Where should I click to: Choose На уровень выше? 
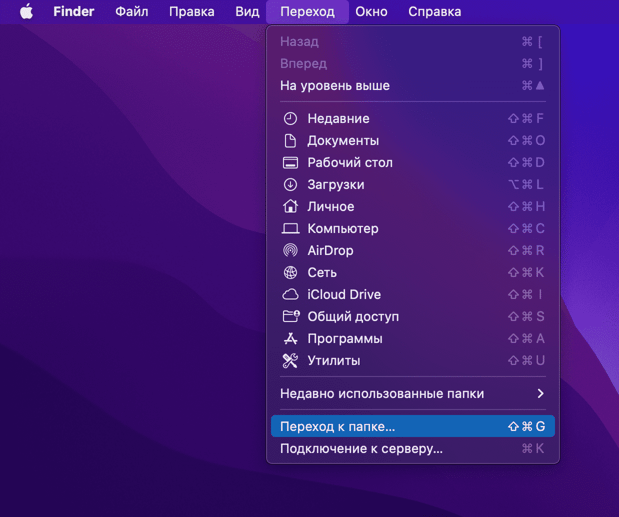coord(413,86)
